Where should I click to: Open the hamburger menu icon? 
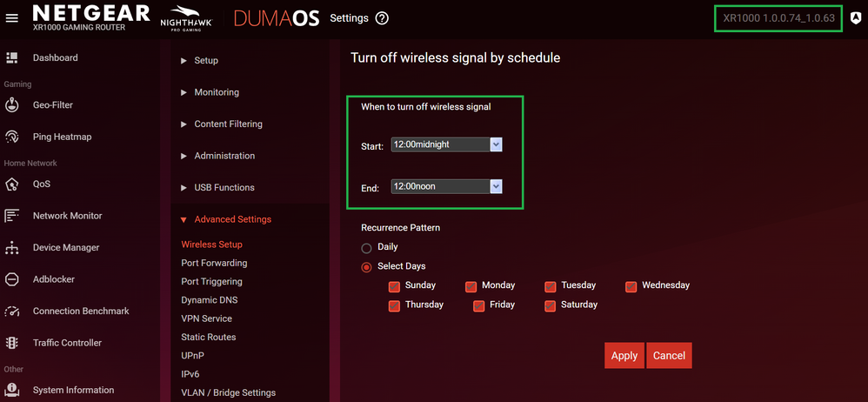[12, 18]
